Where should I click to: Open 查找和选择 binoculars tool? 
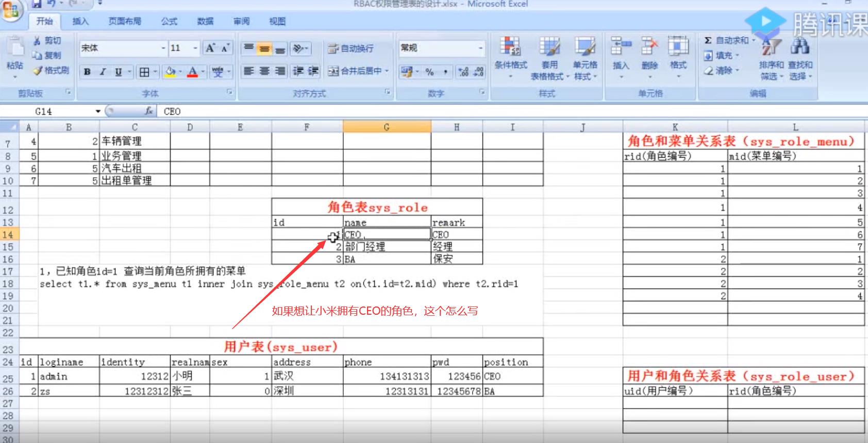[800, 58]
